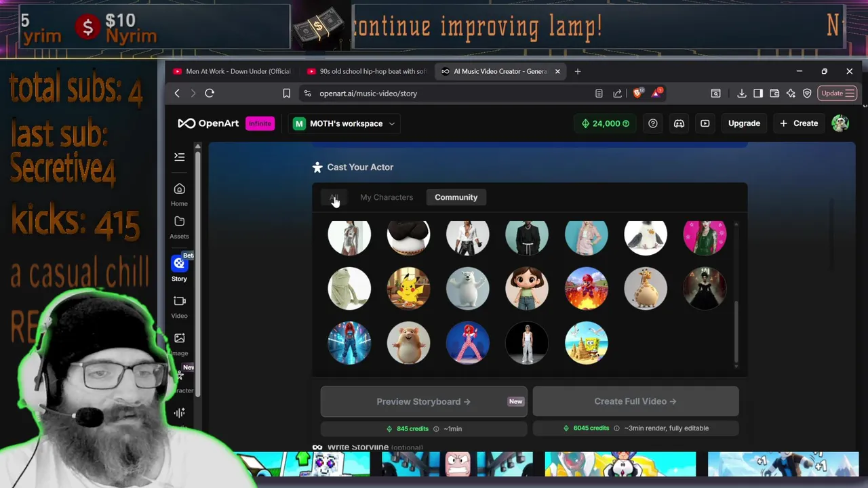
Task: Switch to 90s old school hip-hop tab
Action: coord(366,71)
